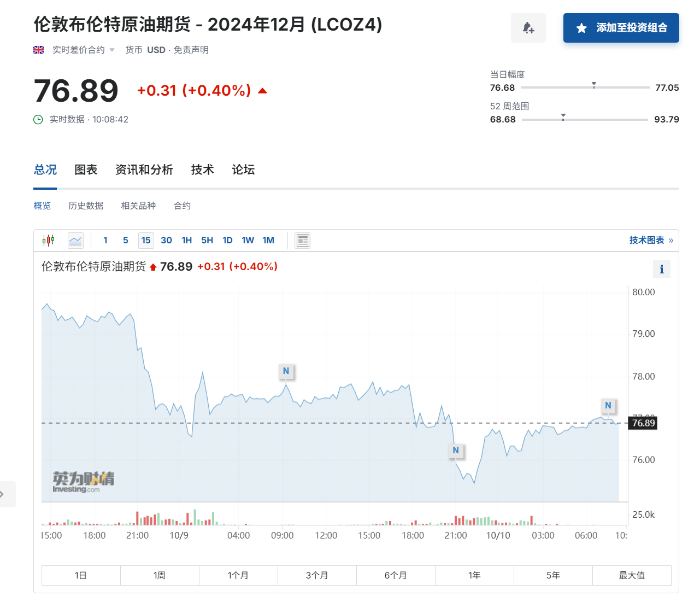Switch chart to 1H interval
The height and width of the screenshot is (602, 700).
coord(186,240)
